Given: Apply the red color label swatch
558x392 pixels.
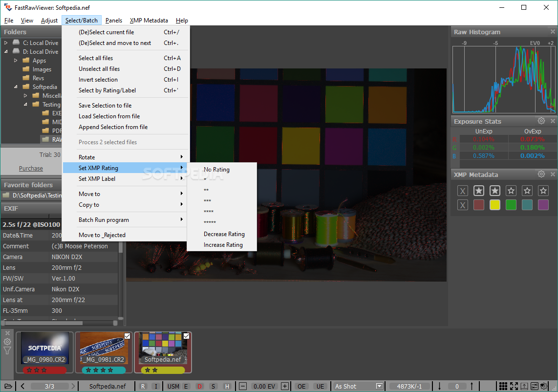Looking at the screenshot, I should click(x=479, y=205).
